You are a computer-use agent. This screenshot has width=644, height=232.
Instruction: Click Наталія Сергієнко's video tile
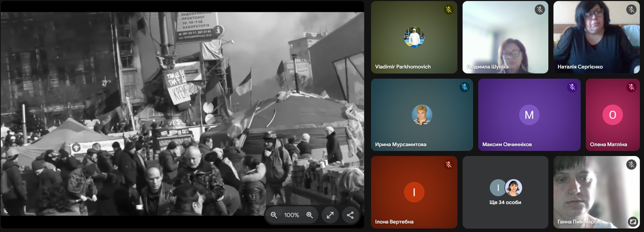click(x=596, y=37)
